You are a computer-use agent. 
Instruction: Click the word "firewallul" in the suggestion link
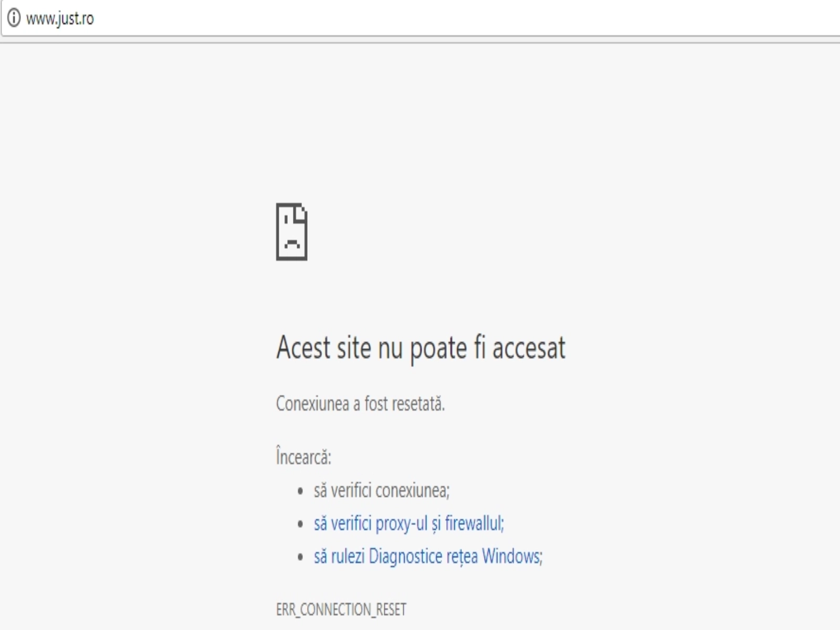point(474,523)
